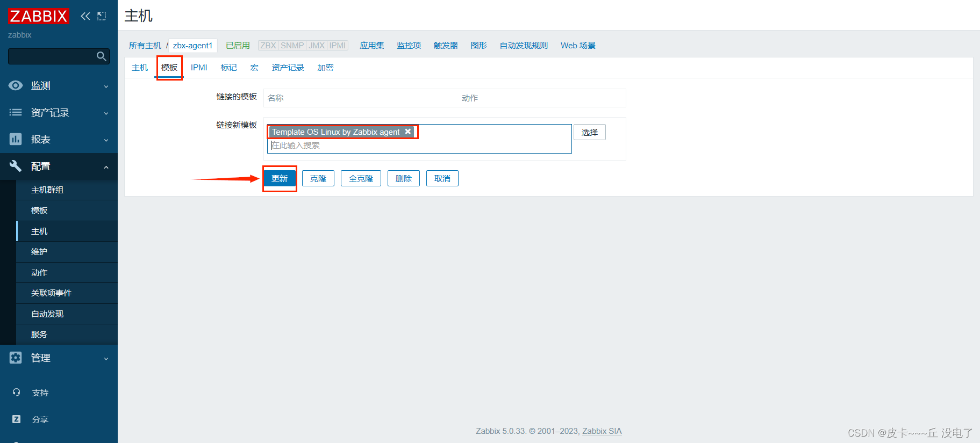This screenshot has width=980, height=443.
Task: Open the 自动发现规则 link
Action: pos(524,45)
